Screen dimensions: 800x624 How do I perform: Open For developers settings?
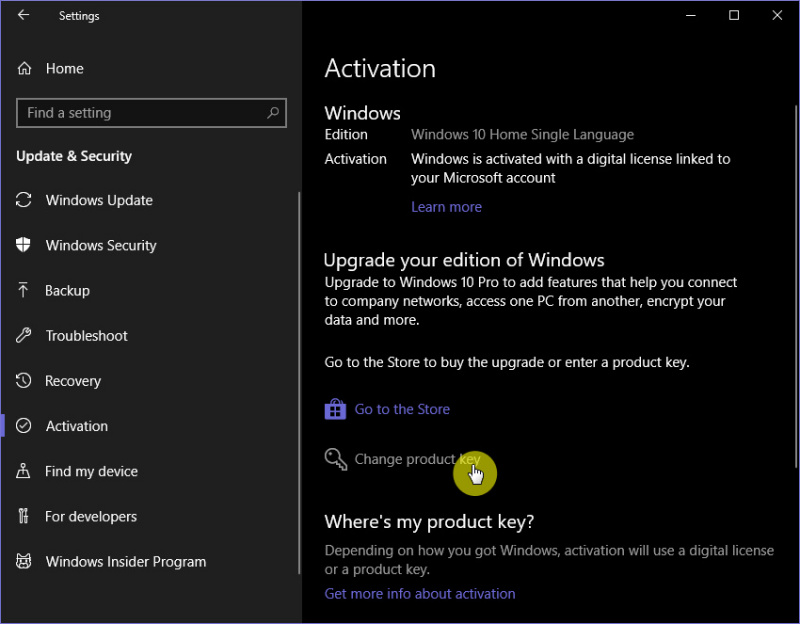[91, 516]
